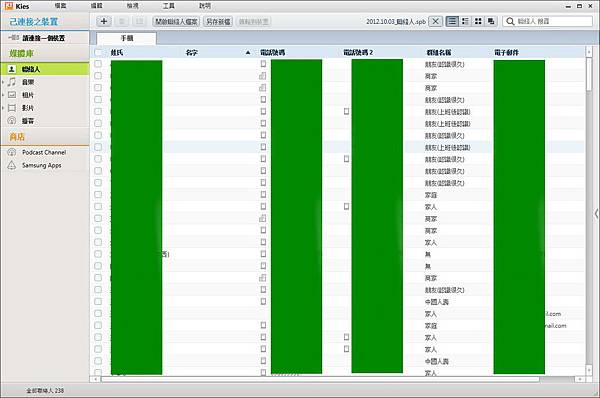Click the horizontal scrollbar left arrow
This screenshot has height=398, width=600.
click(95, 379)
